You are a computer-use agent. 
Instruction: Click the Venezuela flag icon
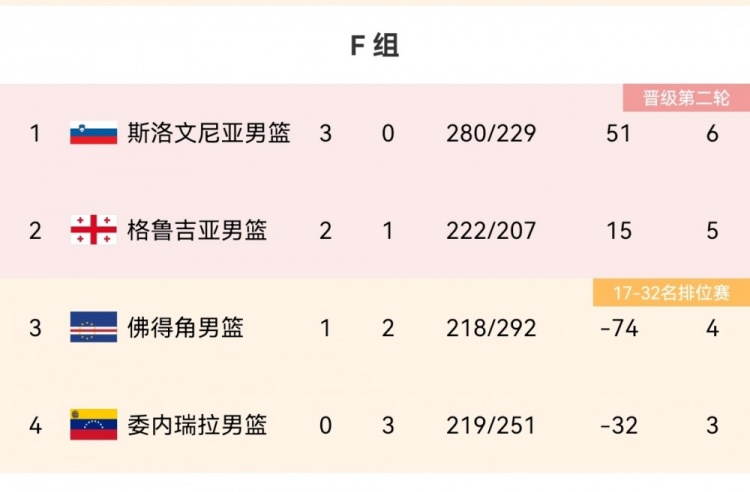tap(93, 424)
